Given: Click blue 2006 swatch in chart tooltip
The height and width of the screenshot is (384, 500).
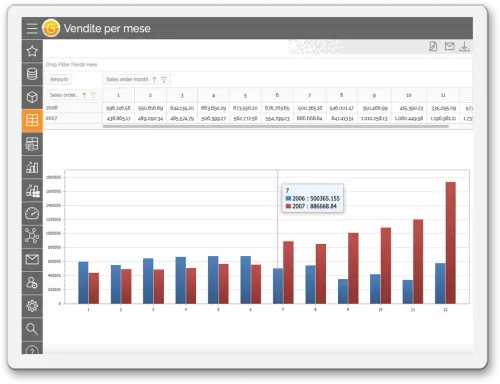Looking at the screenshot, I should point(288,198).
